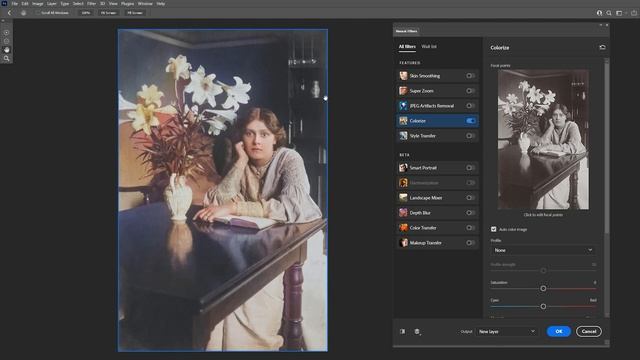This screenshot has width=640, height=360.
Task: Click the focal points preview thumbnail
Action: 543,139
